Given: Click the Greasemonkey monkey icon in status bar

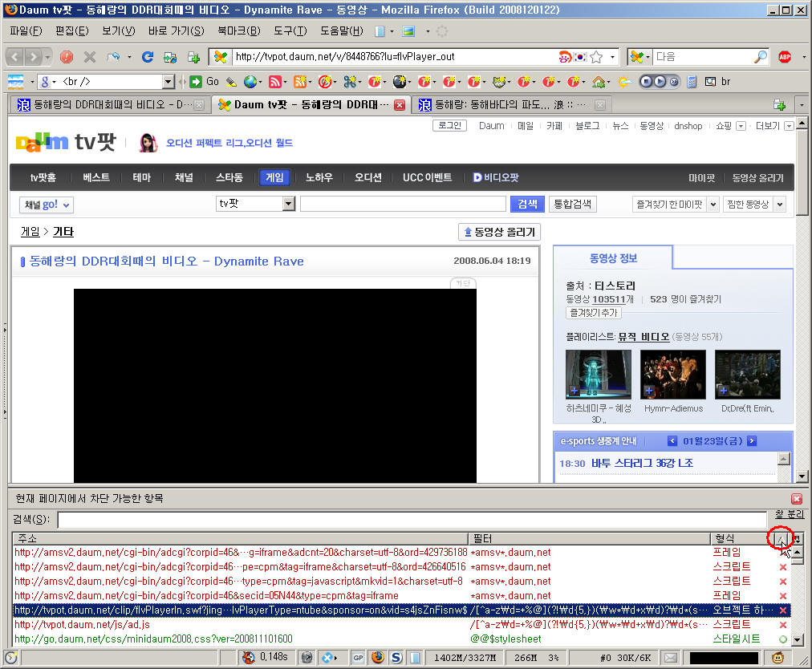Looking at the screenshot, I should pyautogui.click(x=777, y=658).
